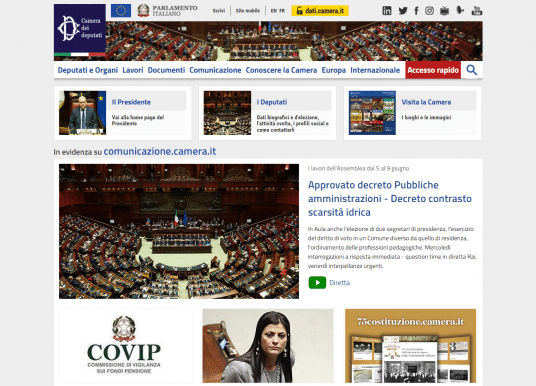Click the header chamber banner image
Screen dimensions: 536x386
(294, 41)
